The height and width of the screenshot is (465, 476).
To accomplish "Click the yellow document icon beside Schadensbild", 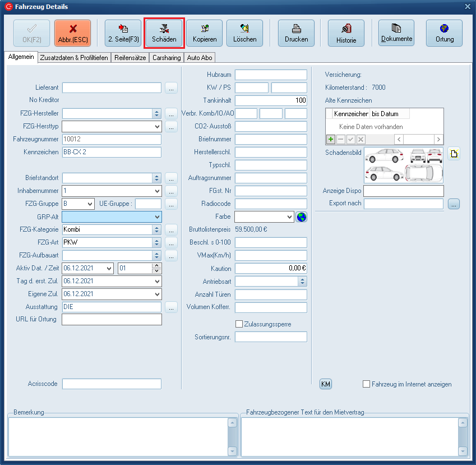I will pyautogui.click(x=453, y=154).
